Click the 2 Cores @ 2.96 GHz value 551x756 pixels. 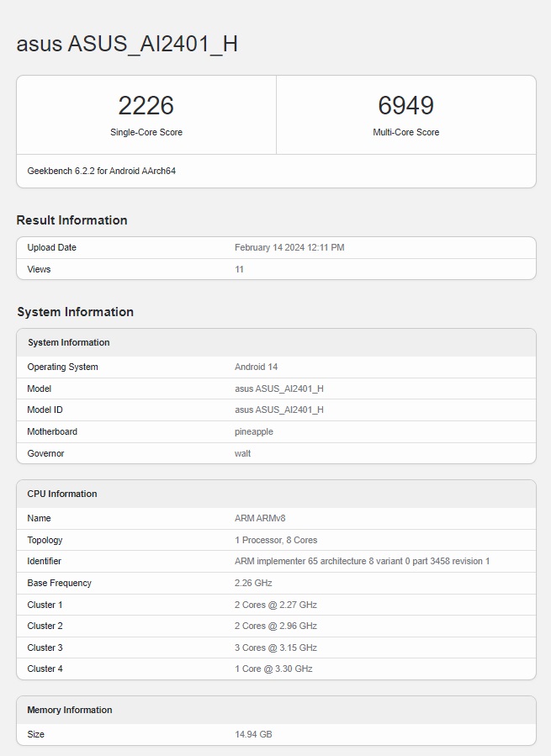pyautogui.click(x=276, y=626)
